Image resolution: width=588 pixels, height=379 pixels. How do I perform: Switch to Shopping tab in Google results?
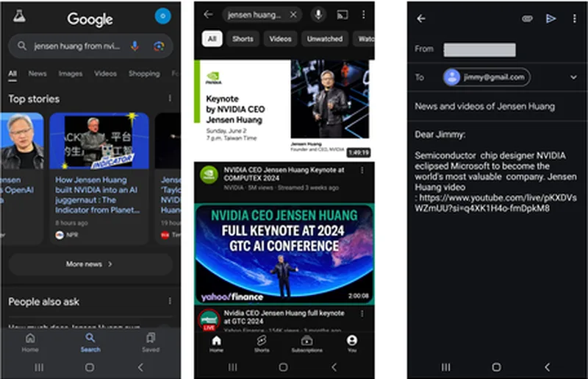tap(144, 74)
